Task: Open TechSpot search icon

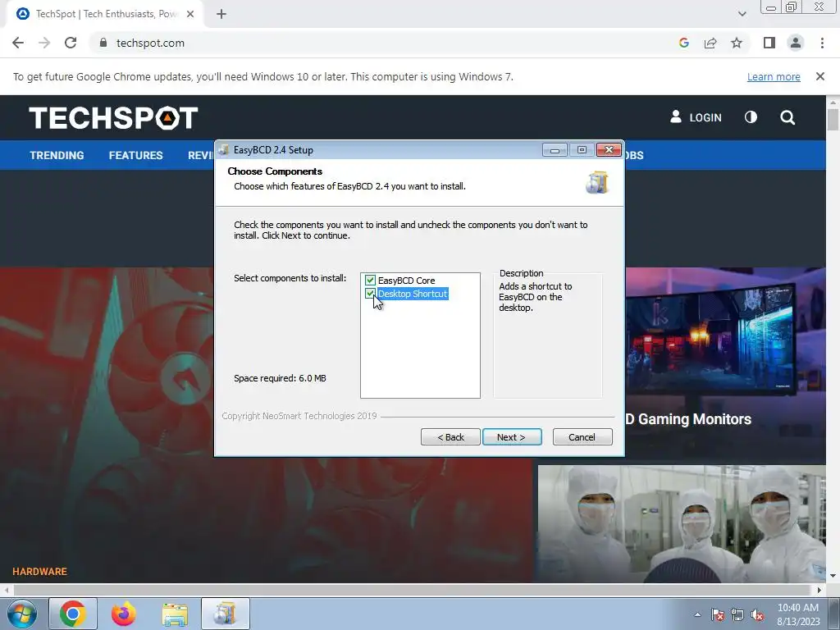Action: click(787, 117)
